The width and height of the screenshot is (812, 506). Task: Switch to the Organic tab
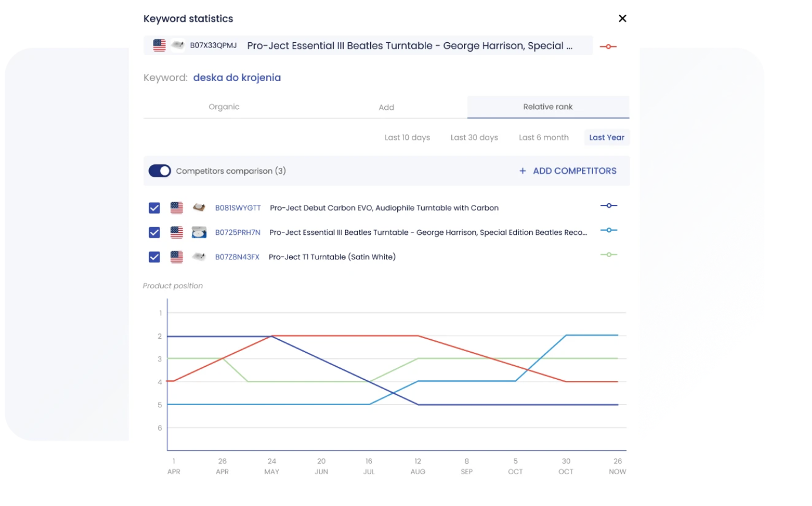224,107
